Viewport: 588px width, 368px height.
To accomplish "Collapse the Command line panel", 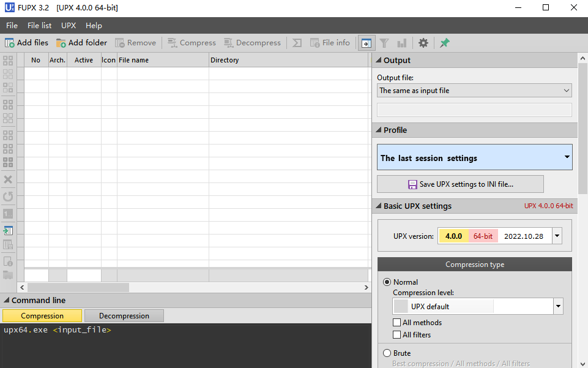I will [x=6, y=300].
